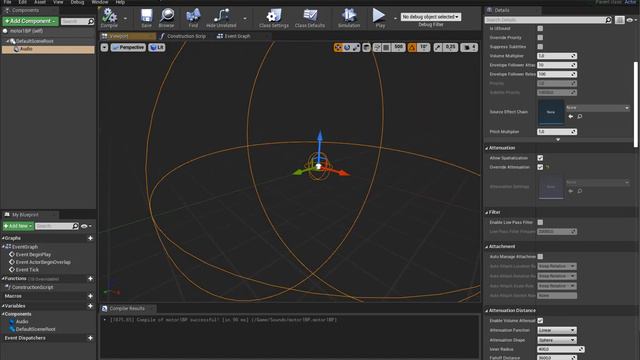Click the Lit view mode button
The height and width of the screenshot is (360, 640).
pyautogui.click(x=157, y=47)
